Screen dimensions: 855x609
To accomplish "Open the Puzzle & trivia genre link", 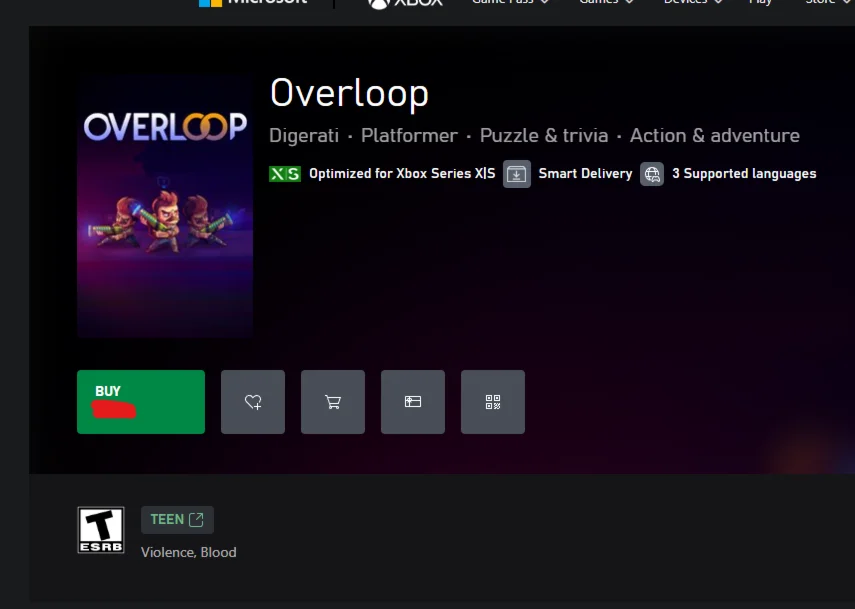I will 544,135.
